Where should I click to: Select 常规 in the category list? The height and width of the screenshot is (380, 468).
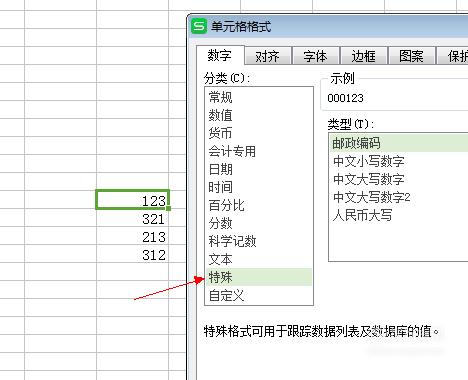(x=259, y=97)
